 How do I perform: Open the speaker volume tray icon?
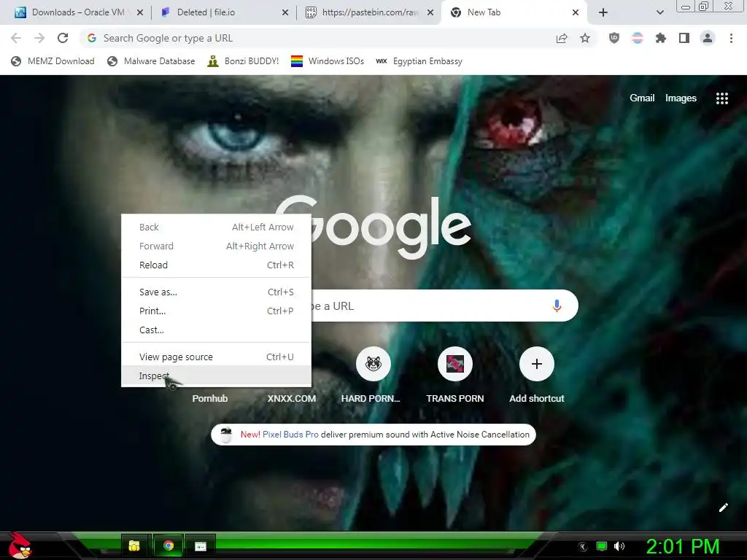[x=619, y=546]
